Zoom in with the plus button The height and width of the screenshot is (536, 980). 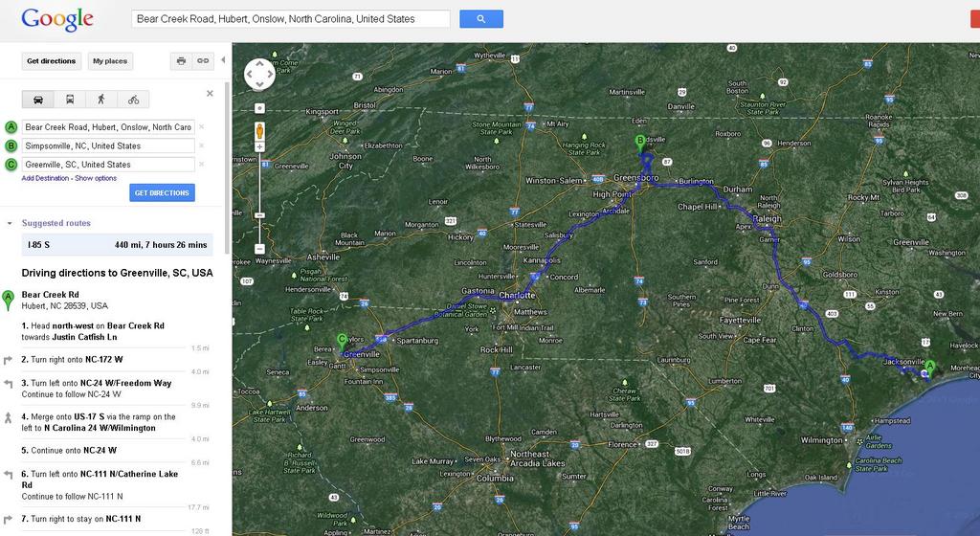pyautogui.click(x=259, y=147)
